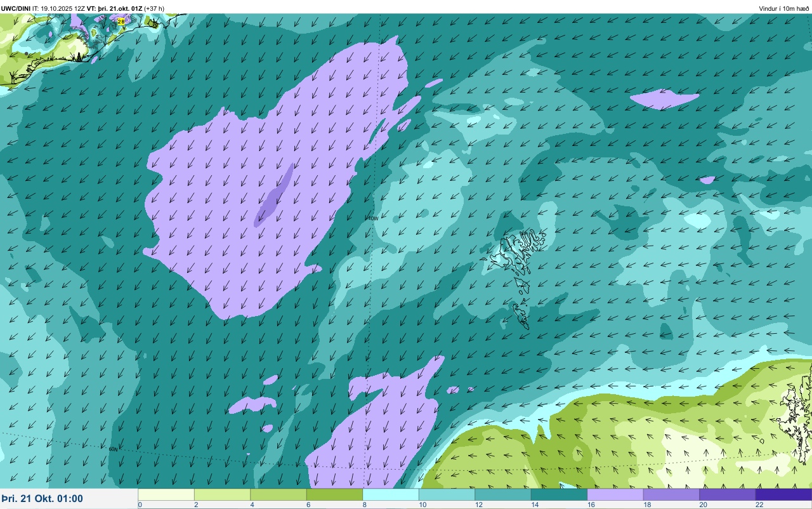Screen dimensions: 812x509
Task: Select the medium purple 18–20 legend swatch
Action: tap(671, 494)
